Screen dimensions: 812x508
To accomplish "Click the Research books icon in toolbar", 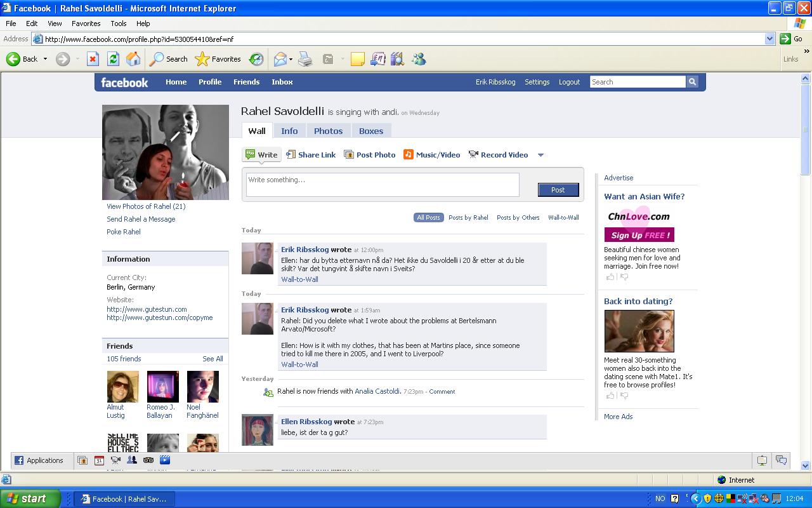I will pos(397,59).
